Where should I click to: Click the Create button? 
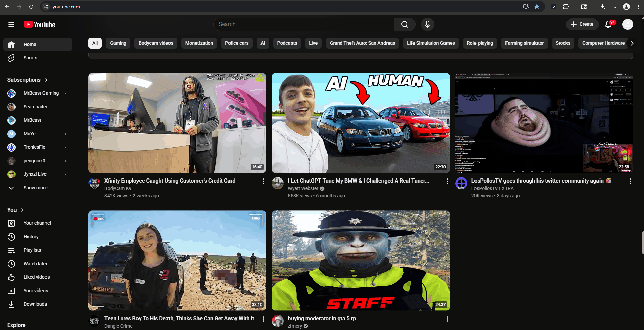(582, 24)
